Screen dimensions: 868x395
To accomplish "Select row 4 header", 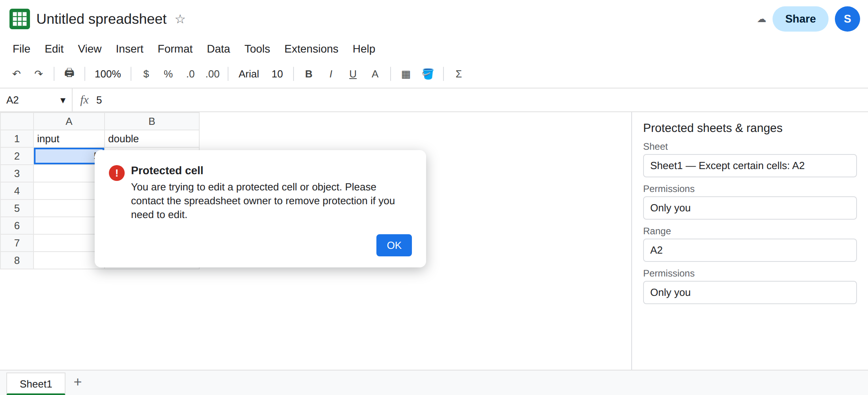I will 17,191.
